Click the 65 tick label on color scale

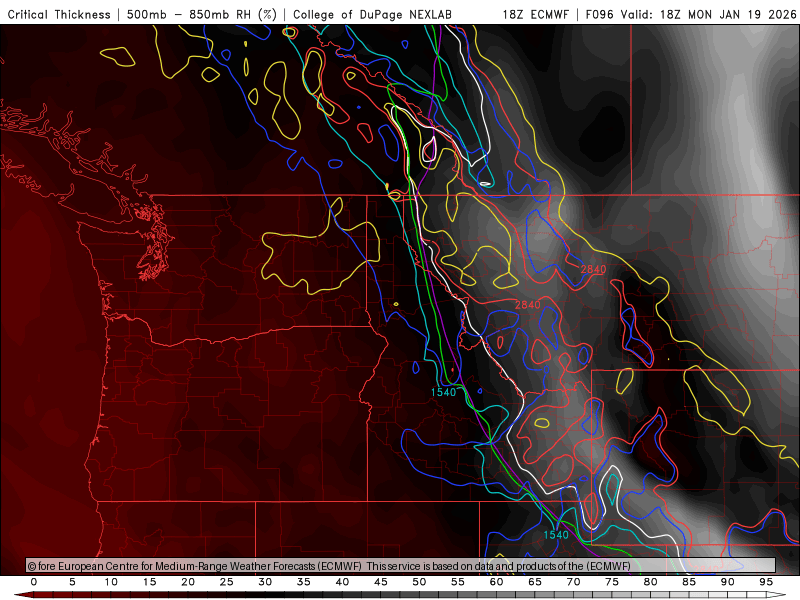pos(535,582)
